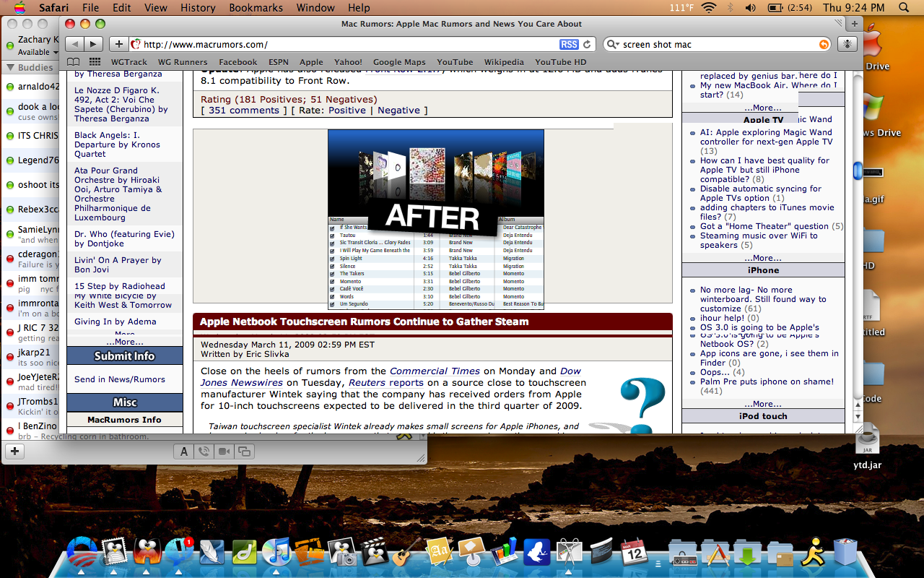Click the scissors icon in the Dock
This screenshot has height=578, width=924.
569,553
